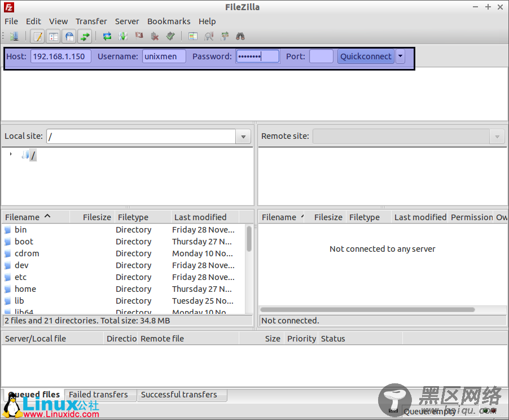Select the boot directory folder icon
Image resolution: width=509 pixels, height=420 pixels.
(x=8, y=242)
